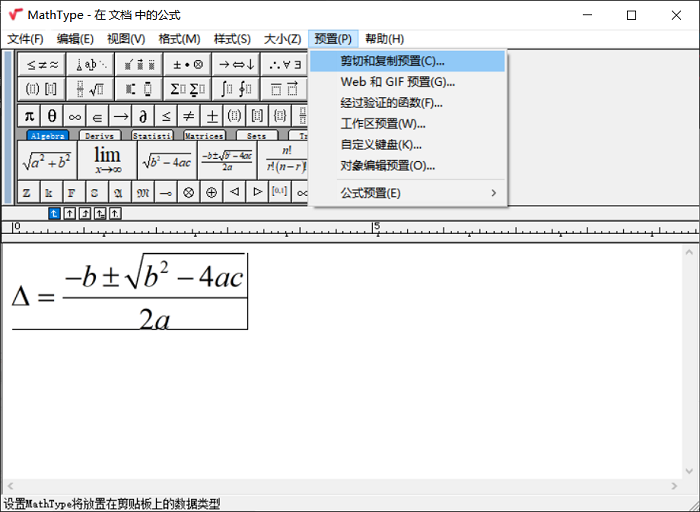Insert blackboard bold Z symbol
This screenshot has height=512, width=700.
pyautogui.click(x=29, y=192)
